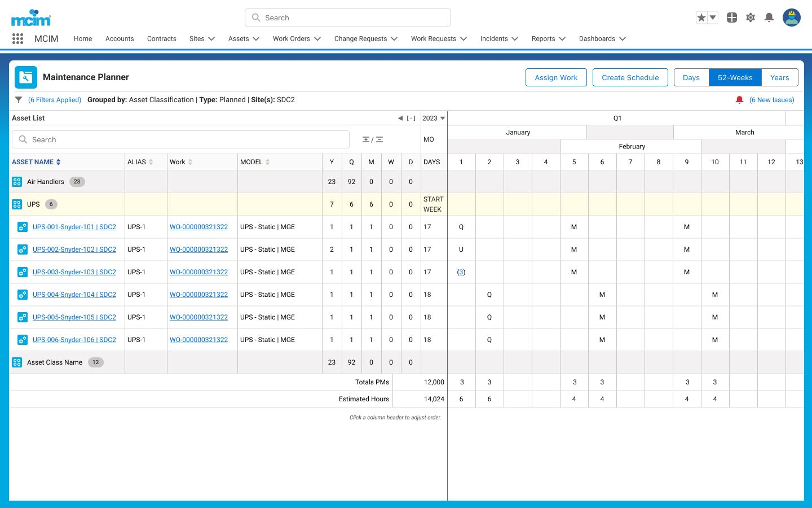
Task: Open the user avatar profile menu
Action: [x=792, y=17]
